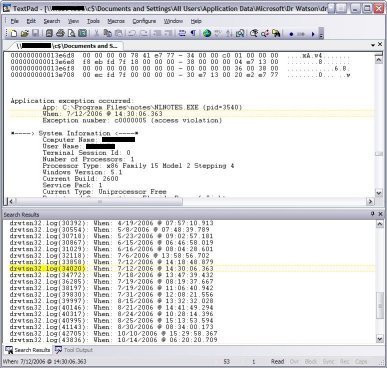Toggle the Search Results pane pin
Screen dimensions: 387x368
tap(373, 214)
